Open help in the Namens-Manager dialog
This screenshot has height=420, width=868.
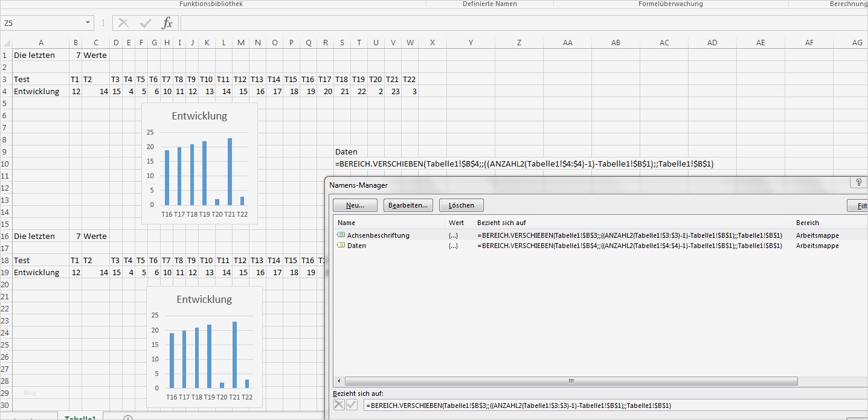(858, 182)
